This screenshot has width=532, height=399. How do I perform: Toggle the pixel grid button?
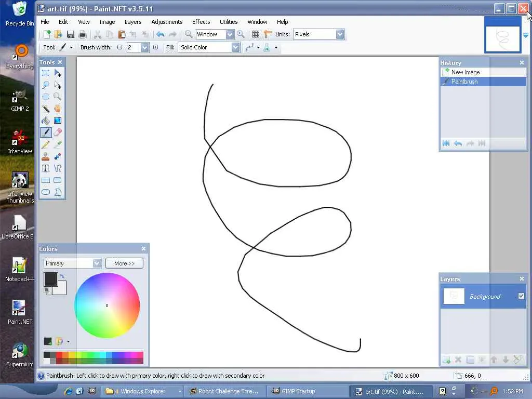[256, 34]
